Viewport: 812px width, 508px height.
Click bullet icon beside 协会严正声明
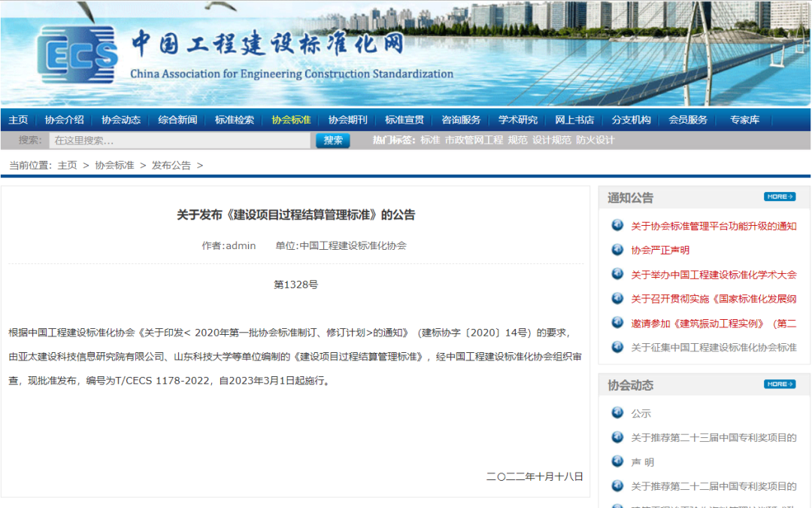tap(617, 250)
